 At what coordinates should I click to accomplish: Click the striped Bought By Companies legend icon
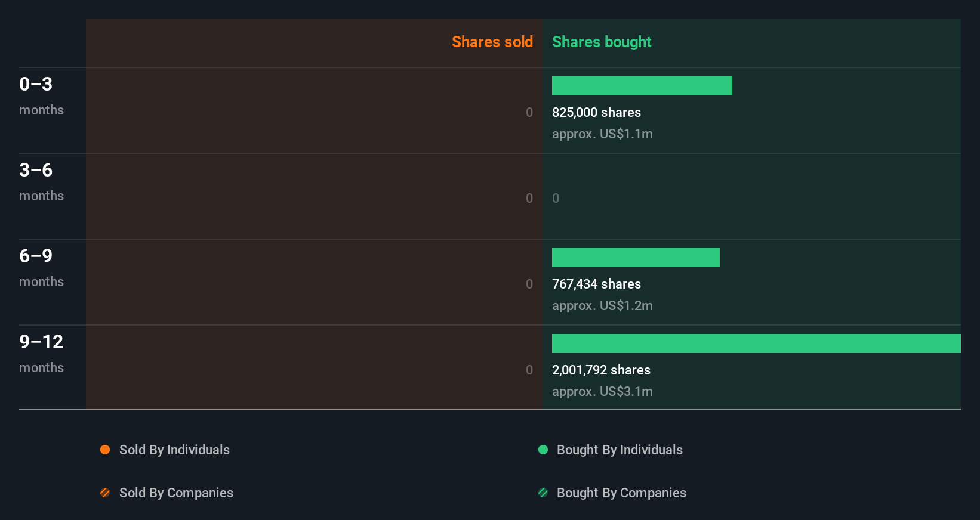coord(543,493)
